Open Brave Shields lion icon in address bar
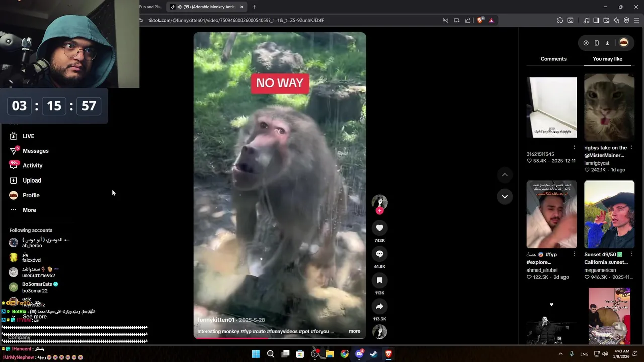The height and width of the screenshot is (362, 644). [480, 20]
